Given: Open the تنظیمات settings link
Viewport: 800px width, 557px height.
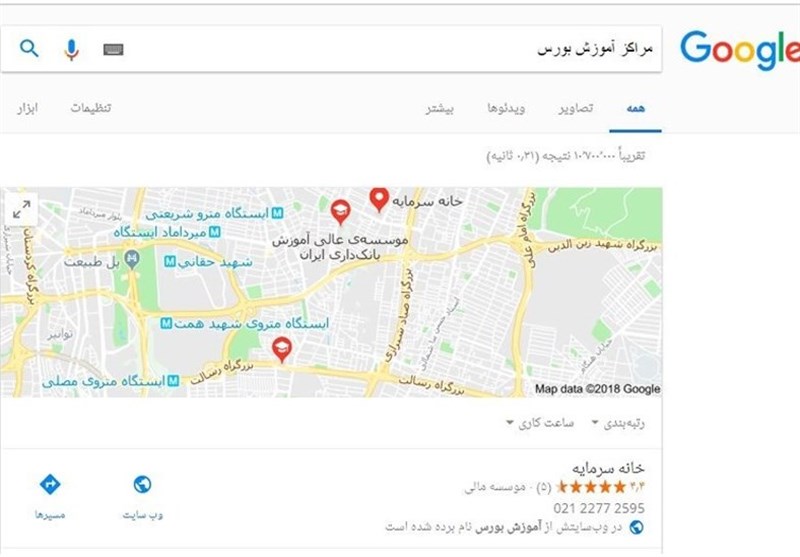Looking at the screenshot, I should coord(91,108).
